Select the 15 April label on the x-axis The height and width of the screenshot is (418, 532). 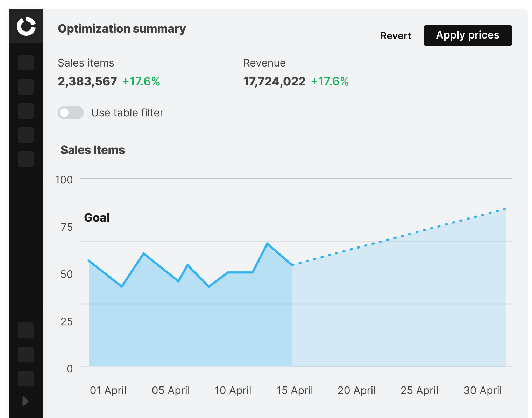tap(295, 390)
